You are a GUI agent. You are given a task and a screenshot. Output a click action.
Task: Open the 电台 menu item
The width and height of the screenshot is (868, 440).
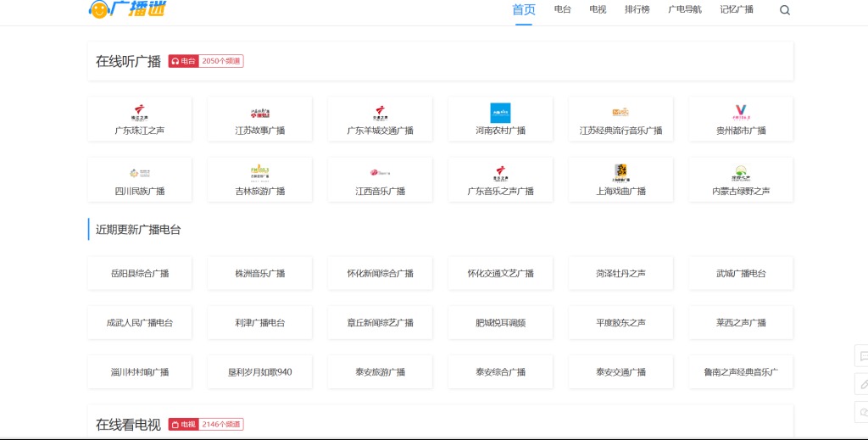click(x=563, y=9)
